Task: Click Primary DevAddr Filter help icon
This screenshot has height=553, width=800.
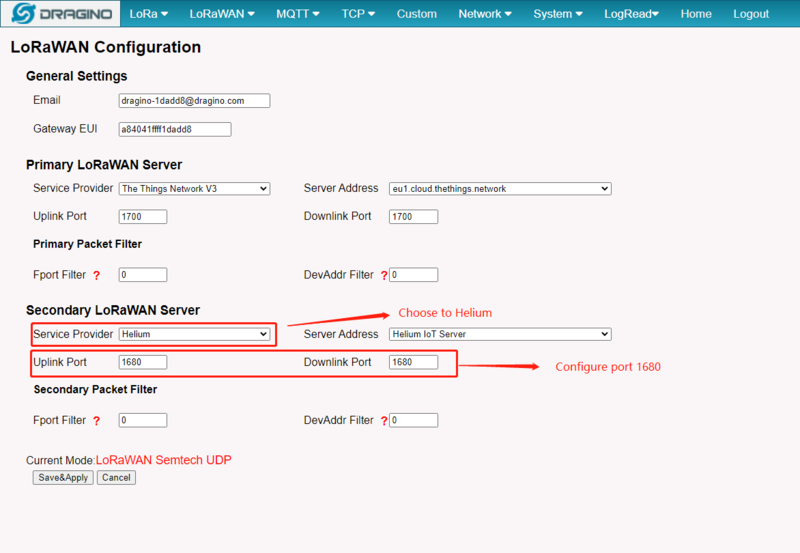Action: pyautogui.click(x=384, y=275)
